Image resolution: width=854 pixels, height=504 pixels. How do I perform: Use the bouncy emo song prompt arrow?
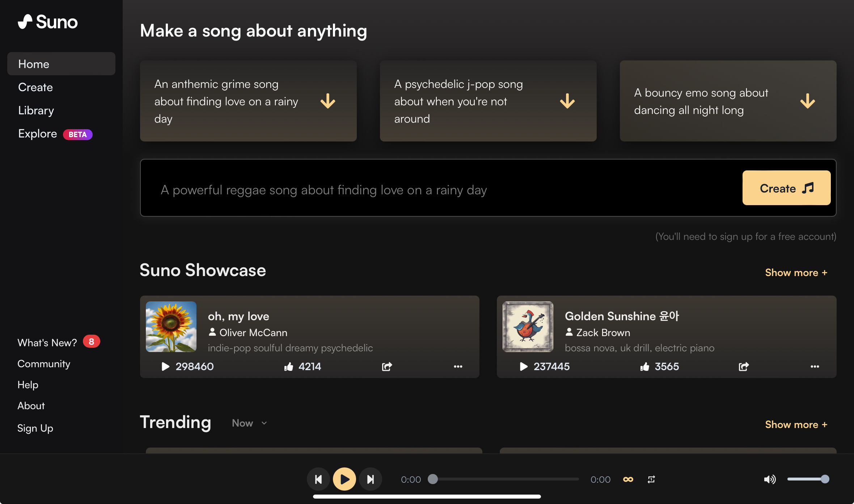tap(807, 101)
